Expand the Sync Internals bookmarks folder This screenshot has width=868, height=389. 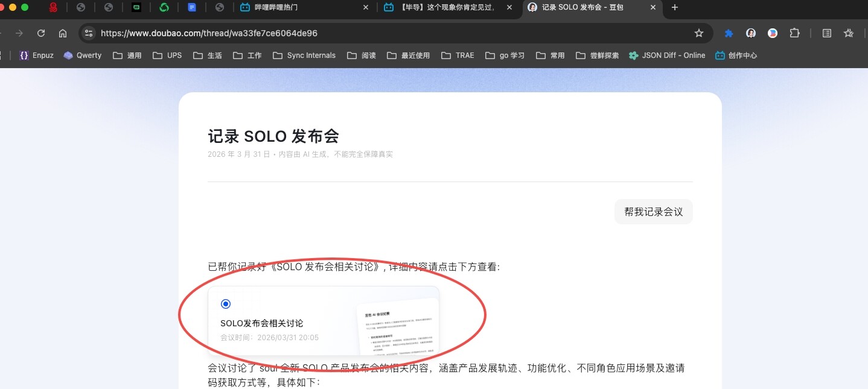(x=304, y=55)
